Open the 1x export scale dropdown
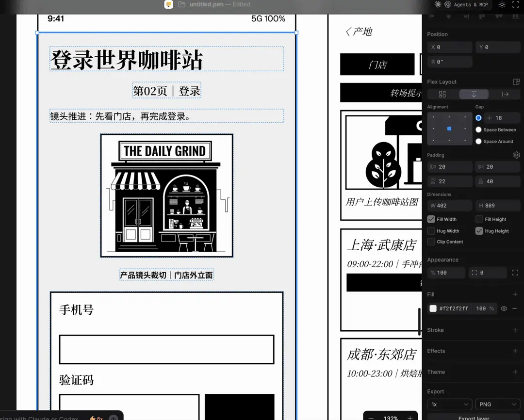 point(449,404)
